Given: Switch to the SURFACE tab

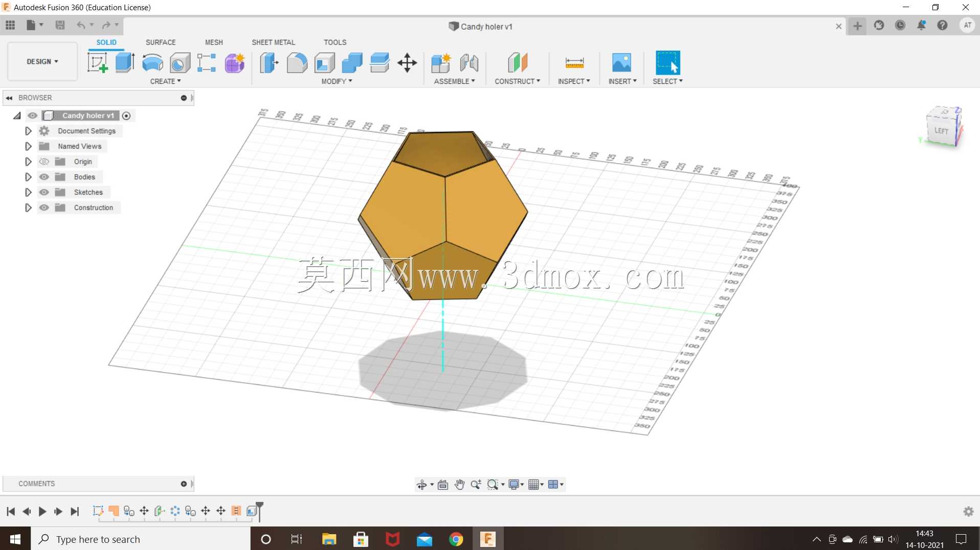Looking at the screenshot, I should [x=161, y=42].
